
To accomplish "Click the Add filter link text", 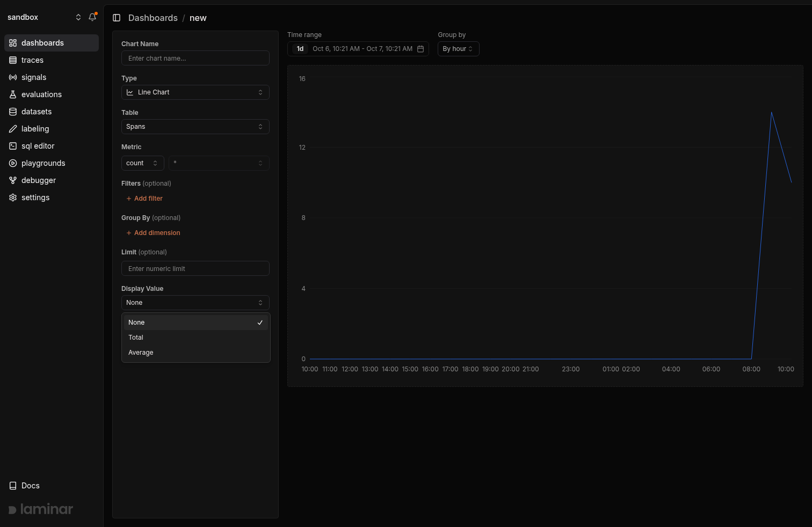I will pyautogui.click(x=148, y=199).
